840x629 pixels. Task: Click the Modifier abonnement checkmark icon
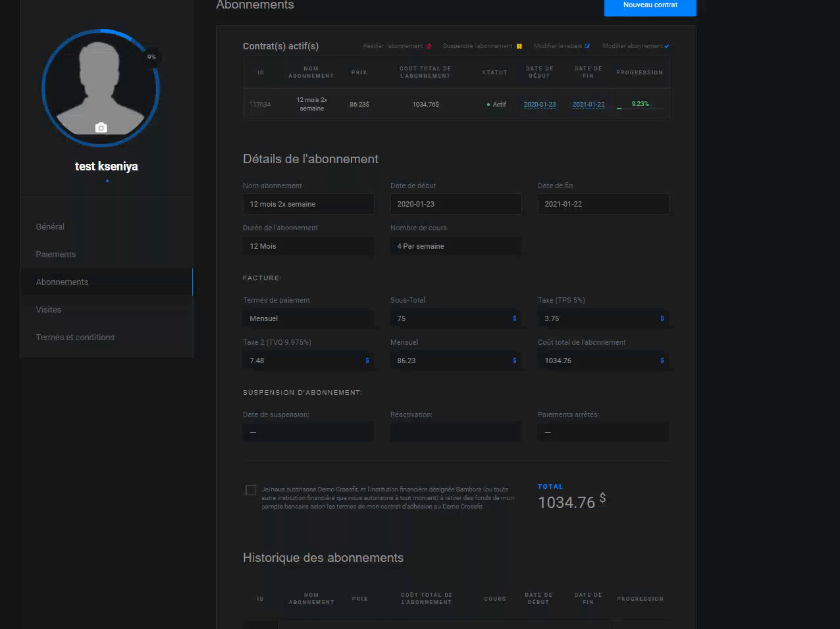coord(667,47)
